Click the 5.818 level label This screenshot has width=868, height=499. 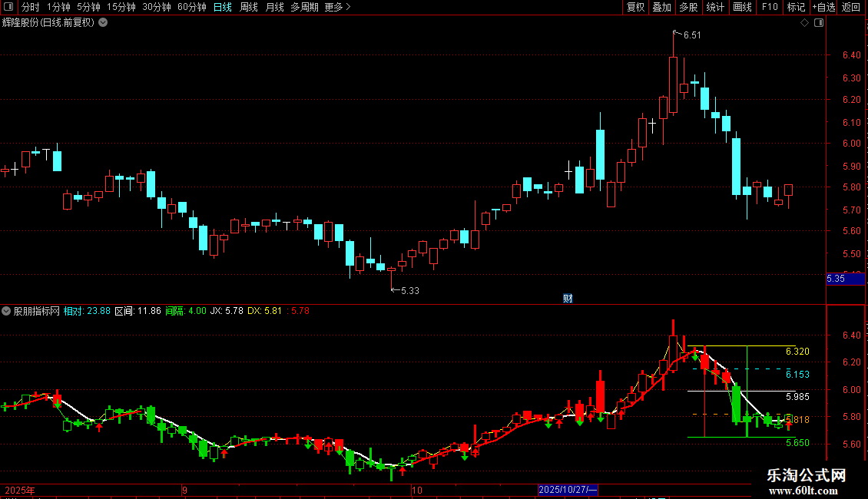pyautogui.click(x=797, y=420)
